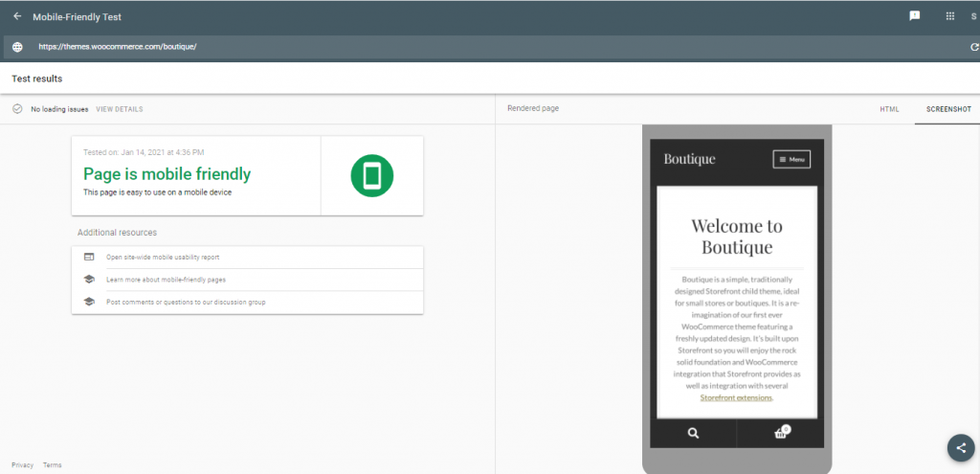Viewport: 980px width, 474px height.
Task: Click the 'Test results' heading
Action: pyautogui.click(x=37, y=79)
